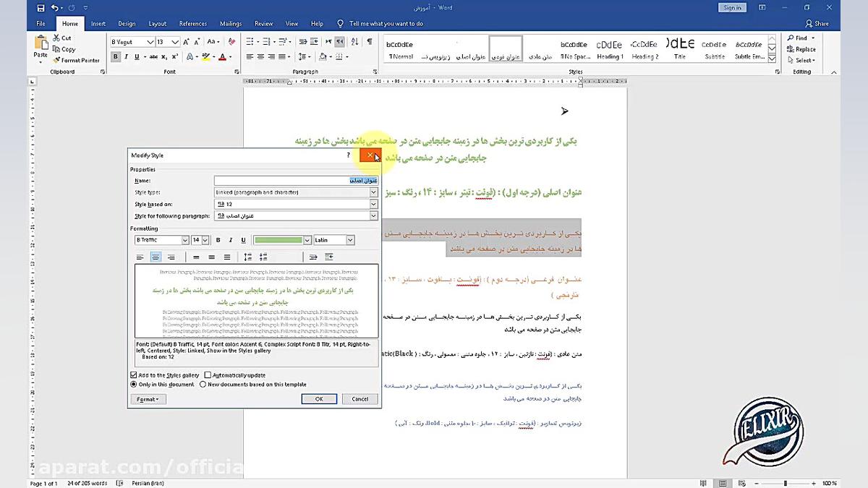Image resolution: width=868 pixels, height=488 pixels.
Task: Open the Latin script dropdown
Action: [x=350, y=240]
